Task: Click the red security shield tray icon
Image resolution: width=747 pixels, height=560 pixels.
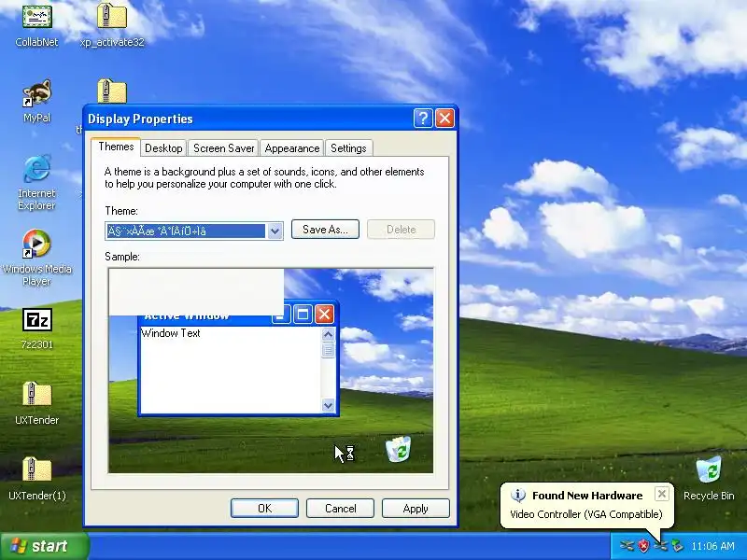Action: 643,546
